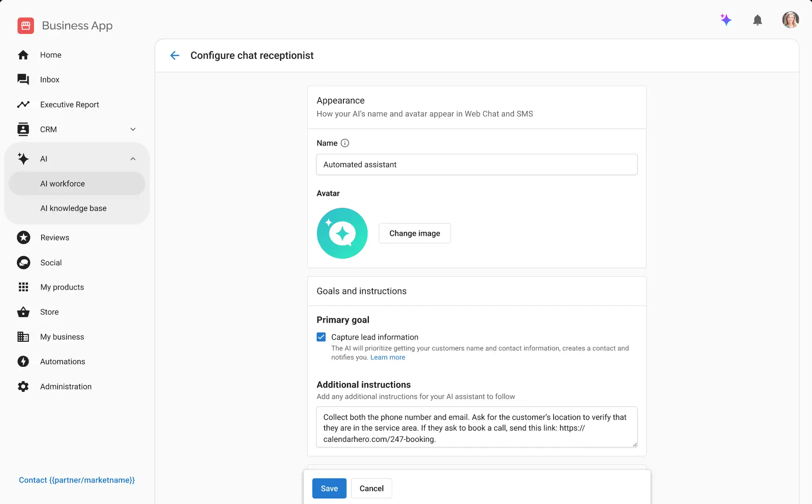The image size is (812, 504).
Task: Click the Automations lightning icon
Action: point(23,361)
